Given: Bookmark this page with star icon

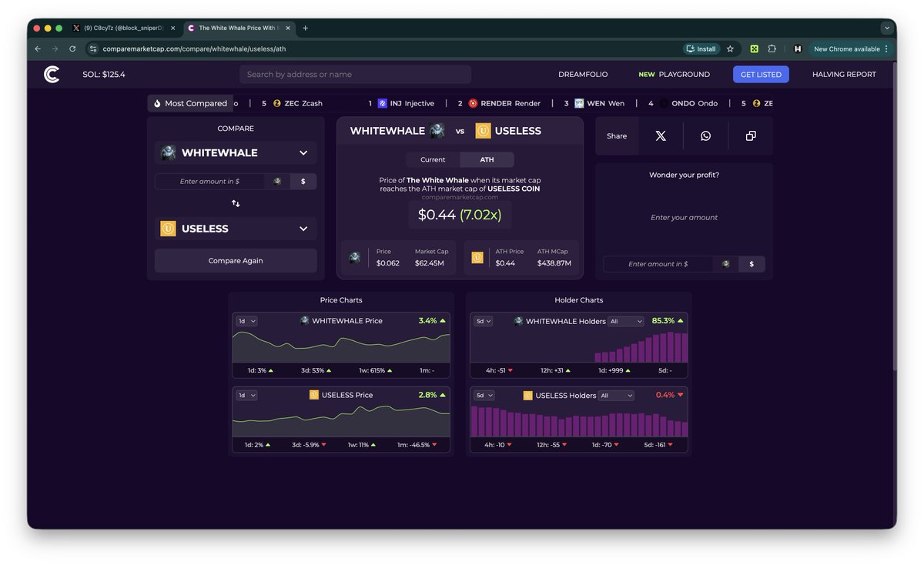Looking at the screenshot, I should click(x=730, y=48).
